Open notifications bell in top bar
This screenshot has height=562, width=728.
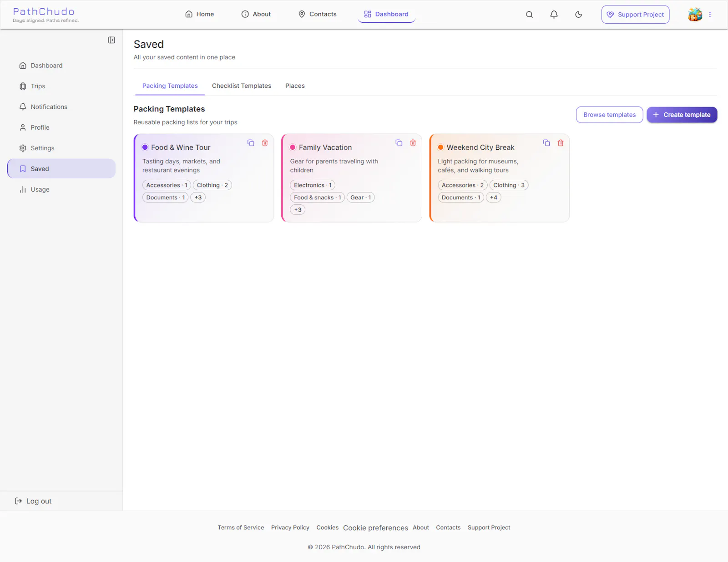(x=554, y=15)
